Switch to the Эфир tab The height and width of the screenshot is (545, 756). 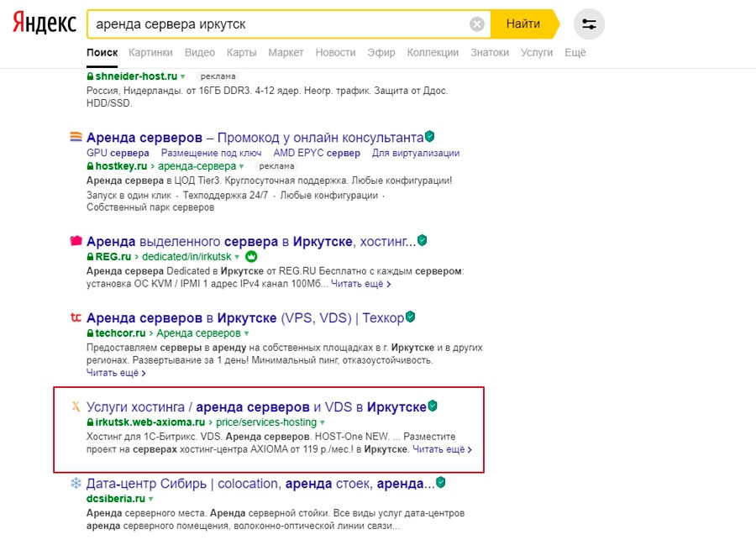[x=381, y=53]
